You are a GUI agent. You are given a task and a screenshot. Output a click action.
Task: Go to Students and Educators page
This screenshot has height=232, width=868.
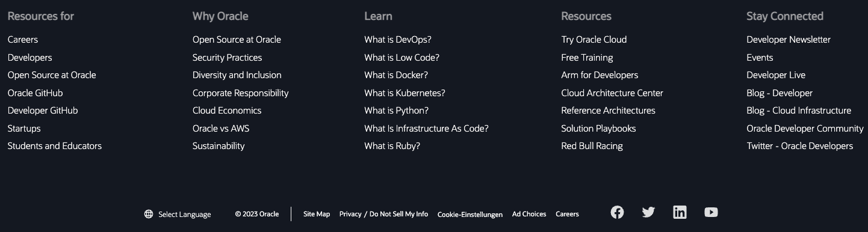tap(55, 146)
